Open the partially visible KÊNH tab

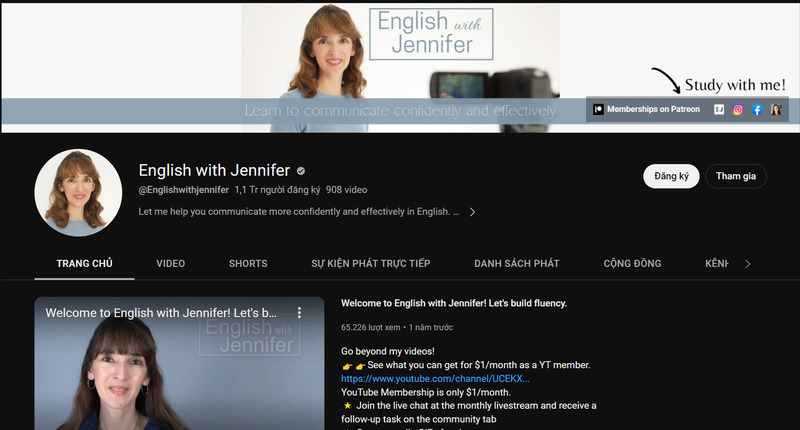(x=716, y=263)
